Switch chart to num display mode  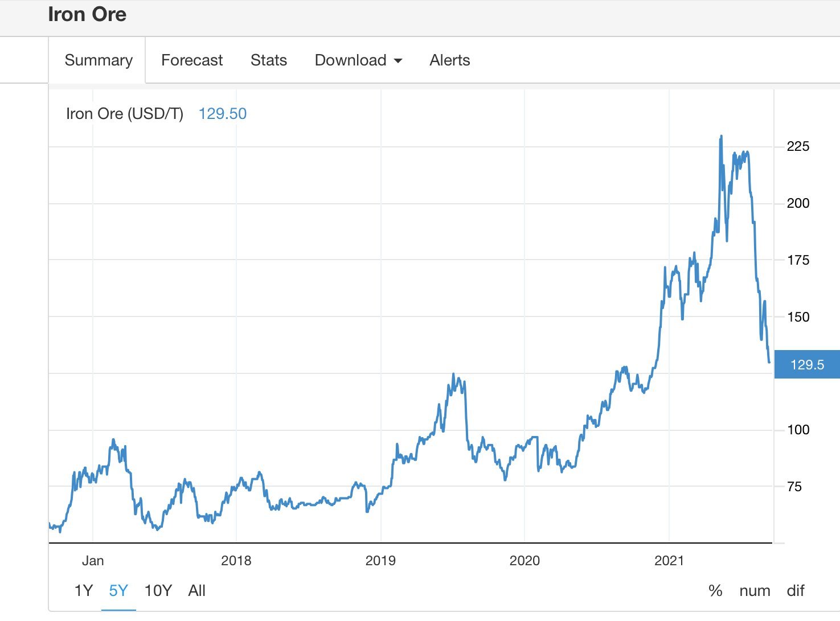point(755,591)
